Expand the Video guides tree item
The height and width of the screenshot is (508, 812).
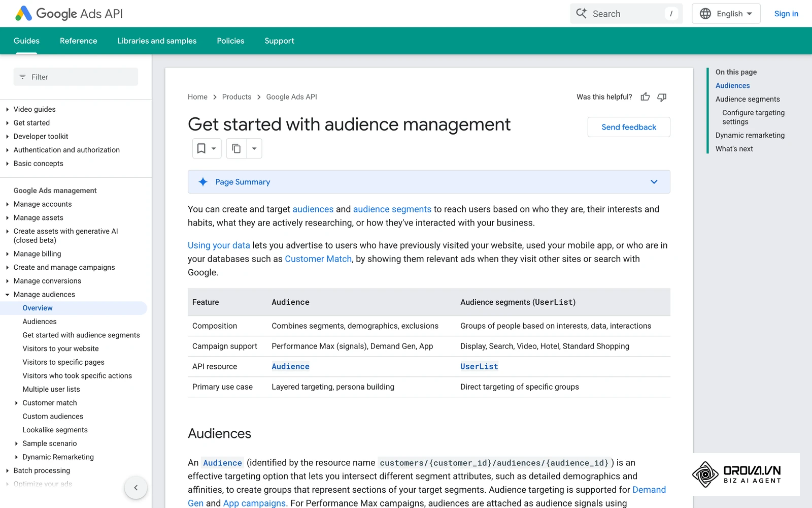pos(7,109)
